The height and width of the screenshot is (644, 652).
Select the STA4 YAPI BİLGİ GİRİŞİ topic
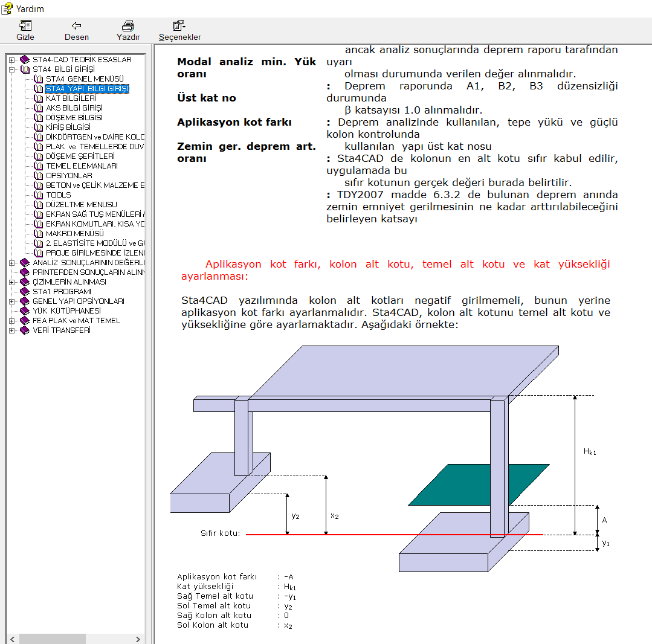click(x=87, y=89)
